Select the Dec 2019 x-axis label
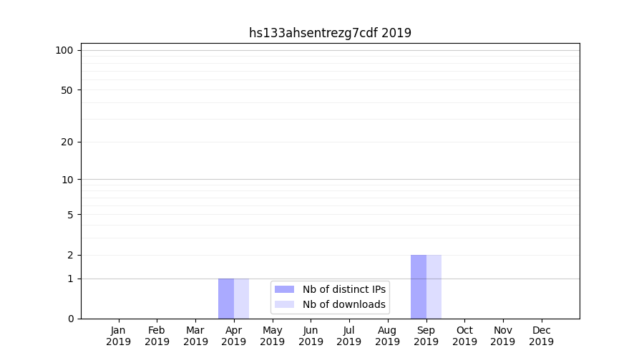The height and width of the screenshot is (358, 644). [542, 336]
